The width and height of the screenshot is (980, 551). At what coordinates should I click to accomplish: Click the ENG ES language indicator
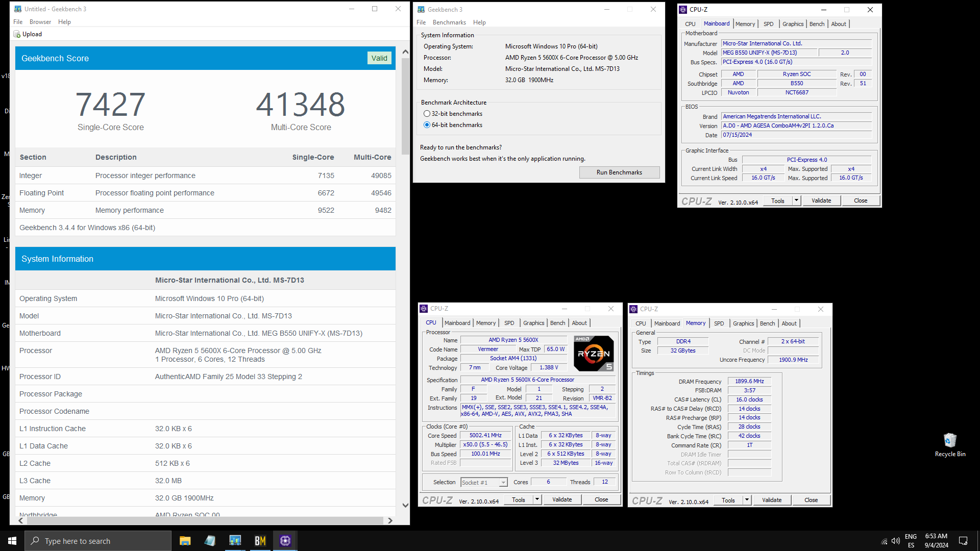pos(911,541)
